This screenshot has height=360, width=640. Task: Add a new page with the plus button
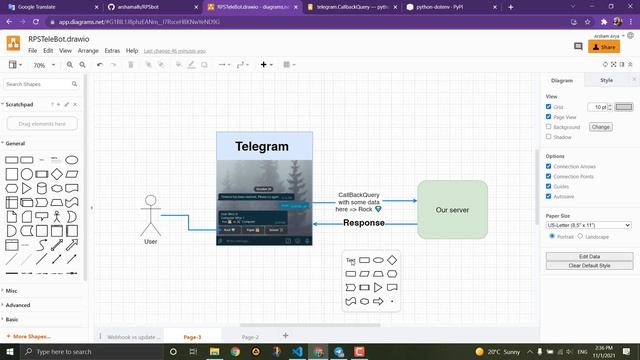285,336
